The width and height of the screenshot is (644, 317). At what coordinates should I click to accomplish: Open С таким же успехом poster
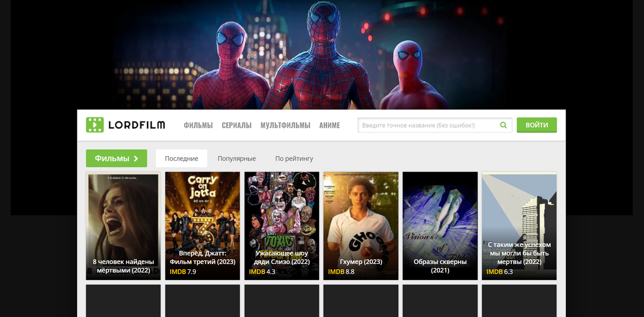click(519, 226)
